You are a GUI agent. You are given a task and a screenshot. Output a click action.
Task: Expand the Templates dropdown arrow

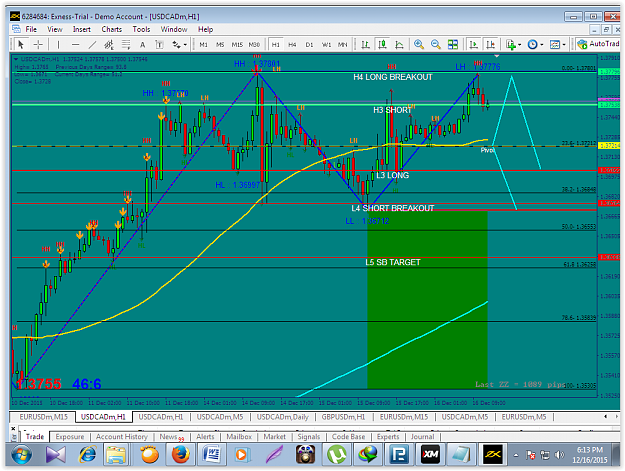[x=564, y=45]
